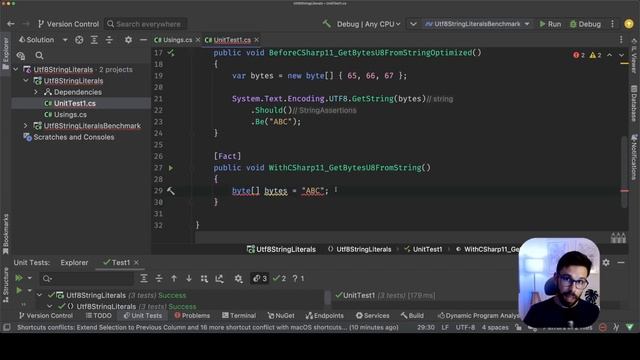Select the UnitTest1.cs editor tab
This screenshot has width=640, height=360.
[228, 40]
